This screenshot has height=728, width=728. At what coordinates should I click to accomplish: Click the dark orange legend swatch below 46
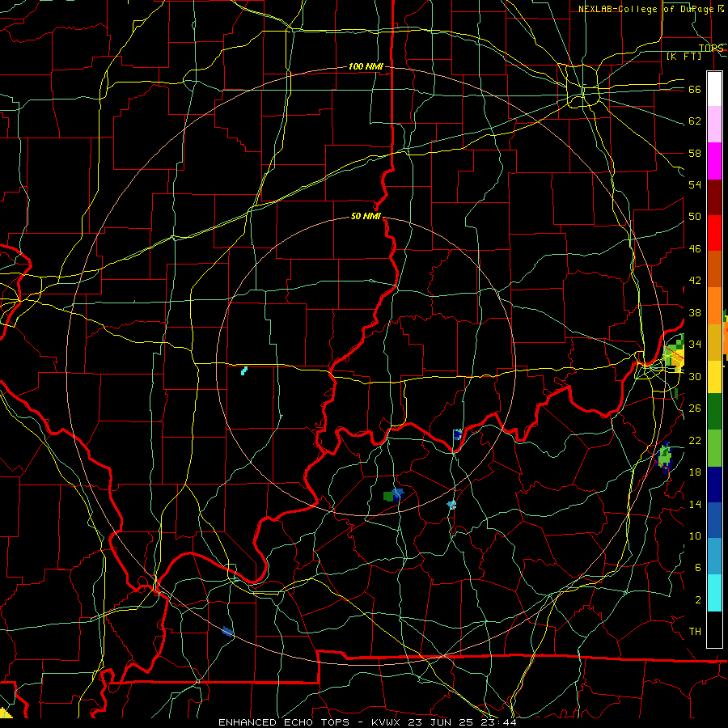714,269
